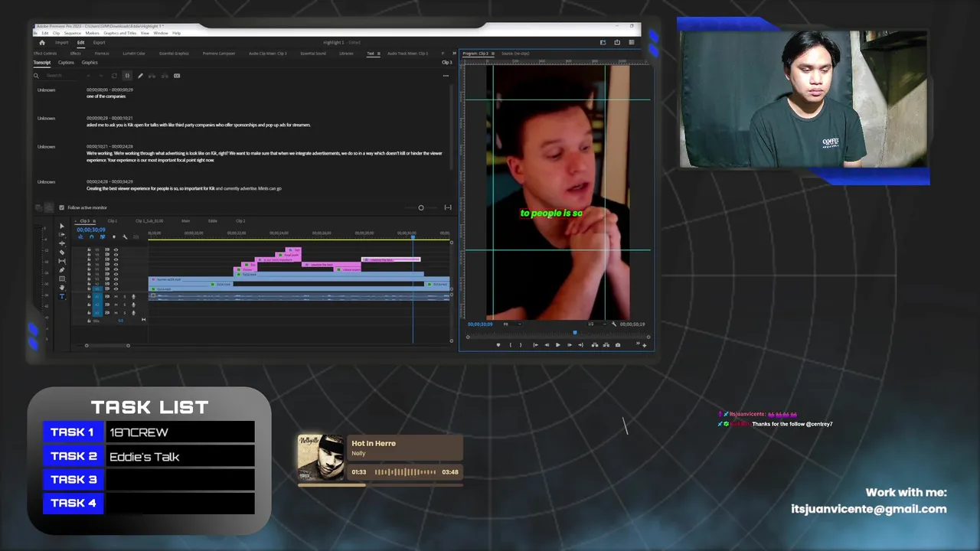Click the transcript search magnifier icon
The height and width of the screenshot is (551, 980).
pos(36,76)
